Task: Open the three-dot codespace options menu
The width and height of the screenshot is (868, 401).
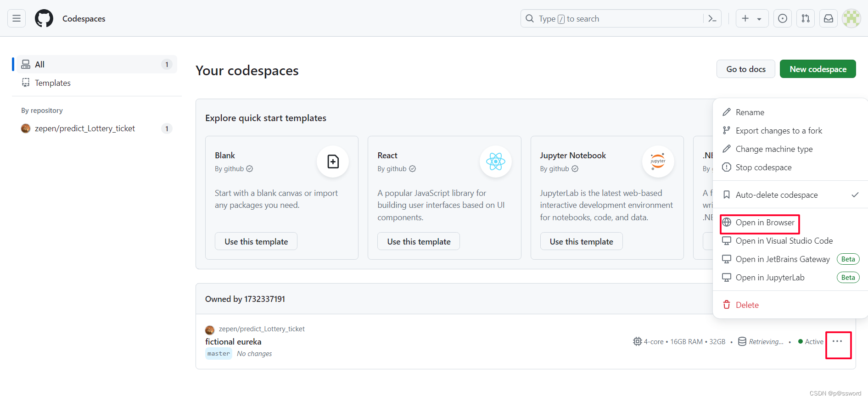Action: pos(837,341)
